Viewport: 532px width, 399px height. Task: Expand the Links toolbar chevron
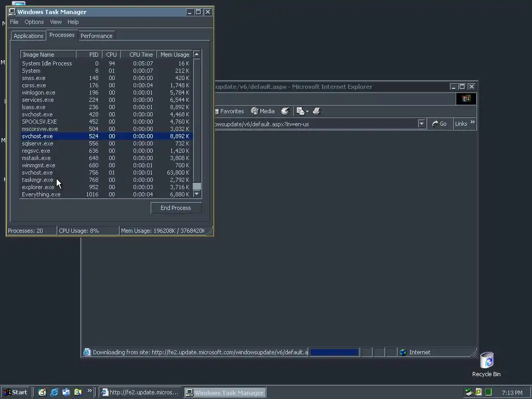(x=473, y=122)
